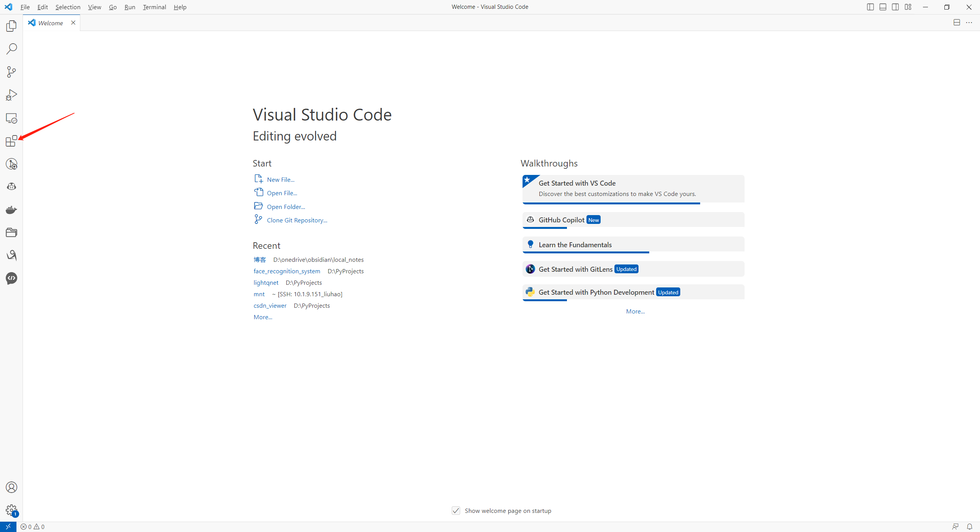The image size is (980, 532).
Task: Open notifications bell in status bar
Action: pyautogui.click(x=969, y=527)
